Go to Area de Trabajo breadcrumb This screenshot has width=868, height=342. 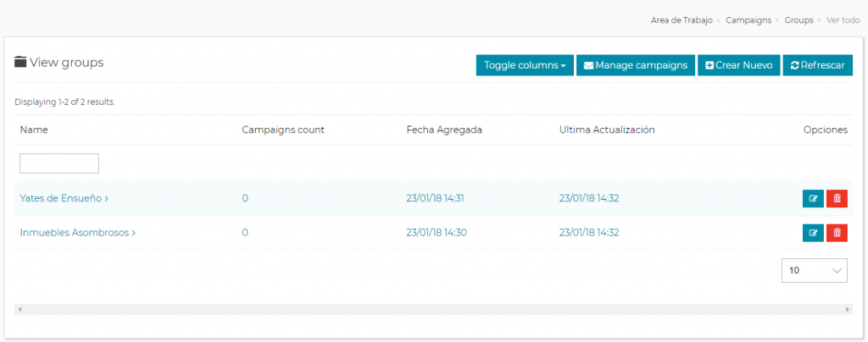click(x=682, y=20)
